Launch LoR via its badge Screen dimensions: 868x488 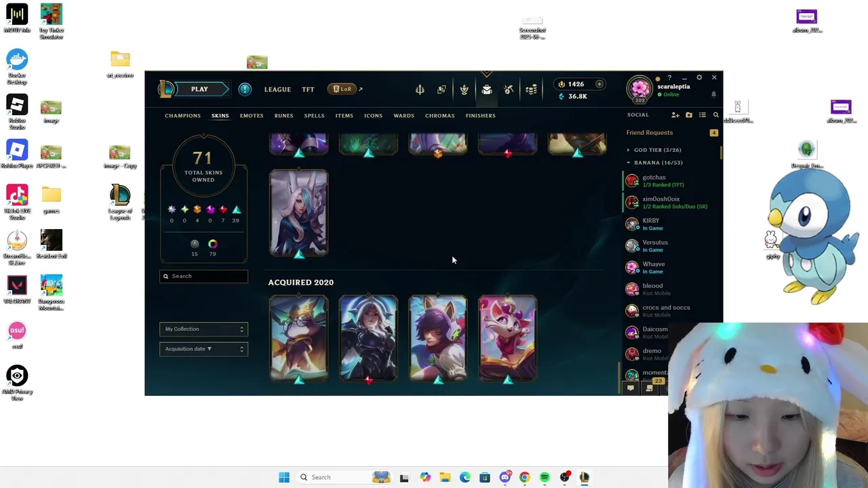[342, 89]
